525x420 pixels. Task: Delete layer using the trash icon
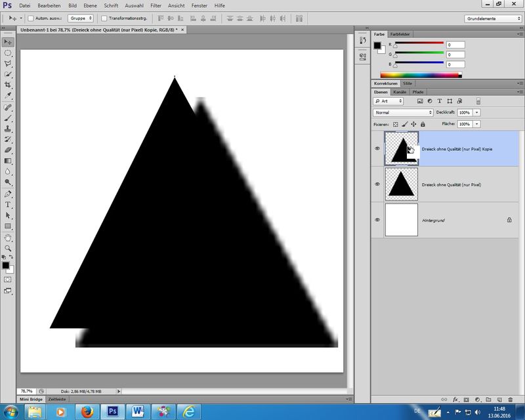tap(510, 399)
